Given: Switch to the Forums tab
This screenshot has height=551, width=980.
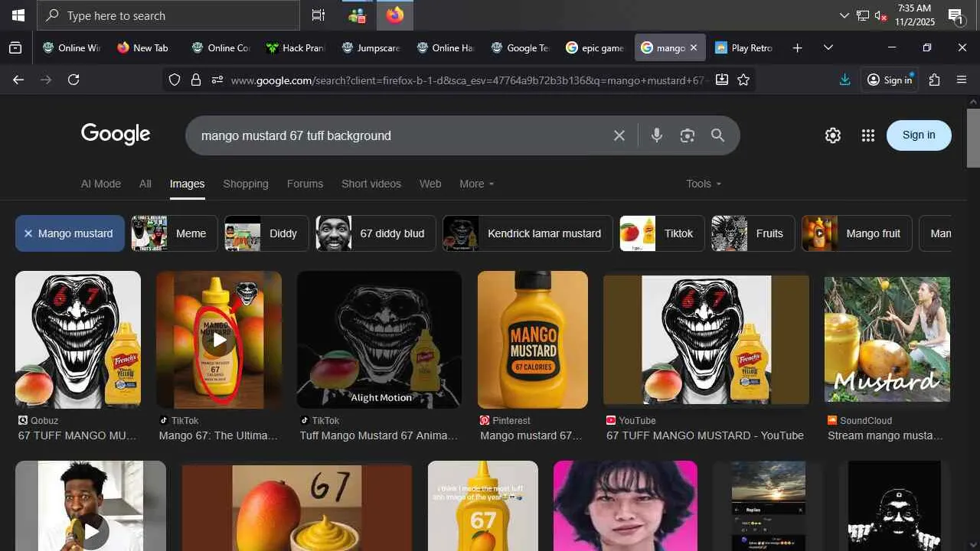Looking at the screenshot, I should [305, 184].
